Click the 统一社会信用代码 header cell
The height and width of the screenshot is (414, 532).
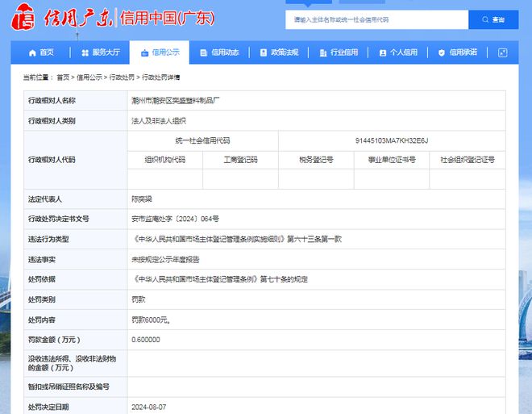pos(202,140)
